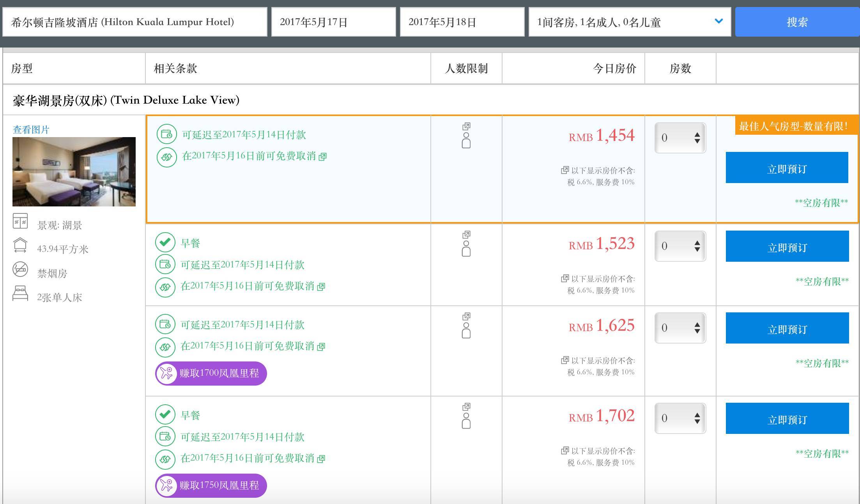Open the tax info popup icon under RMB 1,454
This screenshot has width=860, height=504.
(x=565, y=170)
